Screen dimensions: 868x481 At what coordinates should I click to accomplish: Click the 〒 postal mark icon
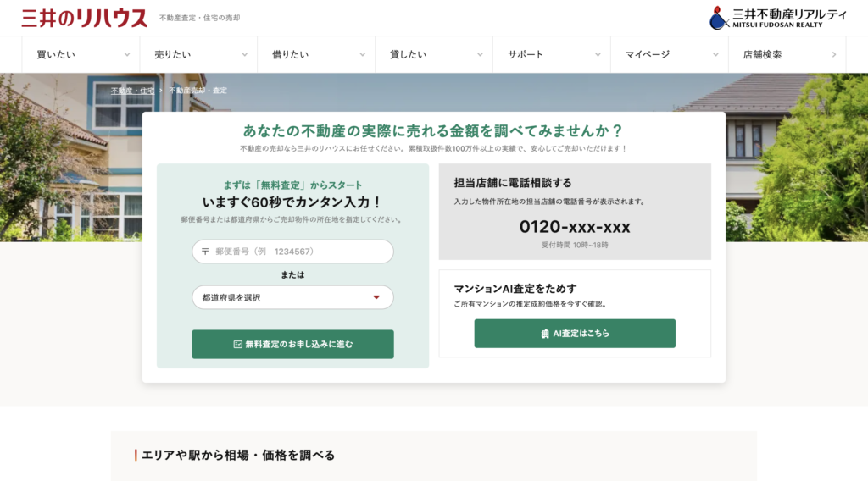click(x=205, y=252)
